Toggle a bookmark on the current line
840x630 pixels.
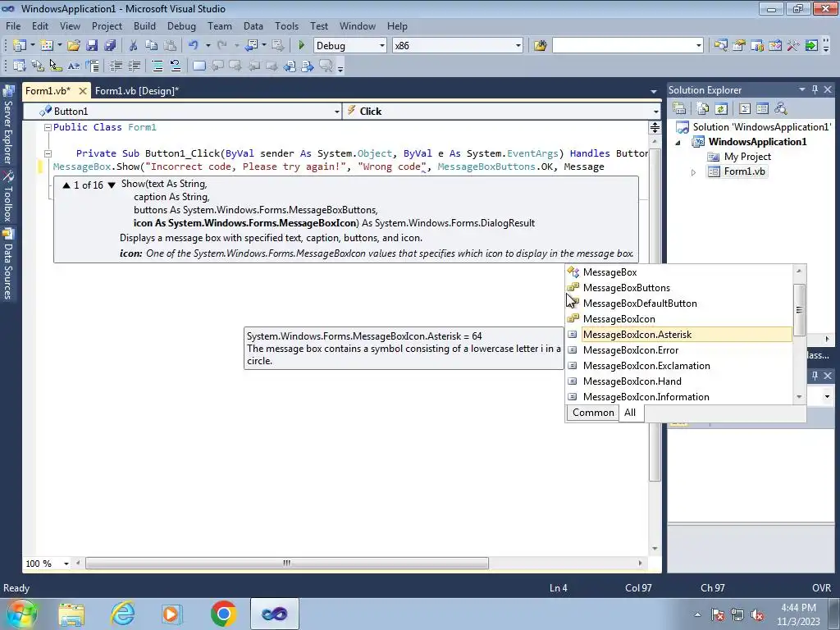tap(199, 66)
